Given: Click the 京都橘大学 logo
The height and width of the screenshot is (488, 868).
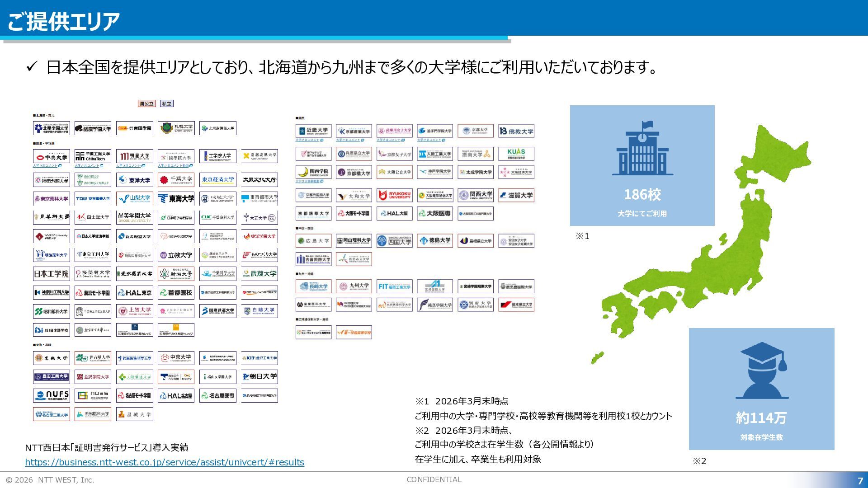Looking at the screenshot, I should pyautogui.click(x=354, y=172).
